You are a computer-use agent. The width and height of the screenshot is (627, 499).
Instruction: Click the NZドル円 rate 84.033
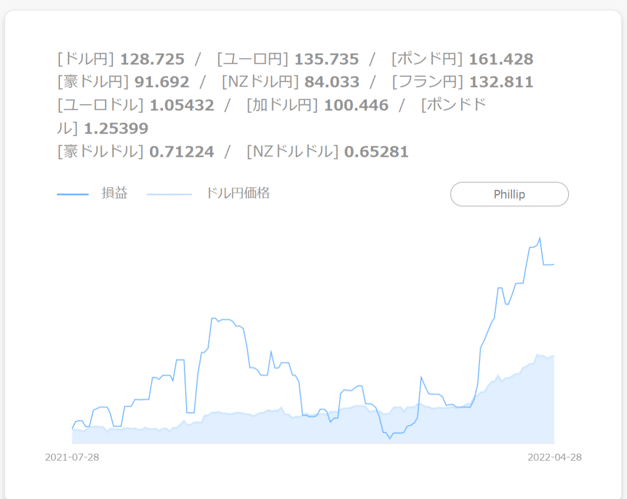tap(326, 82)
